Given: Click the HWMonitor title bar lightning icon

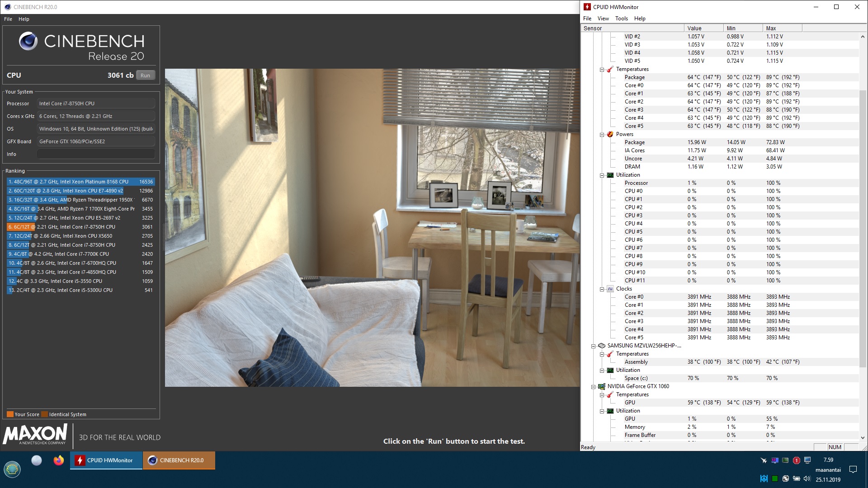Looking at the screenshot, I should click(x=587, y=7).
